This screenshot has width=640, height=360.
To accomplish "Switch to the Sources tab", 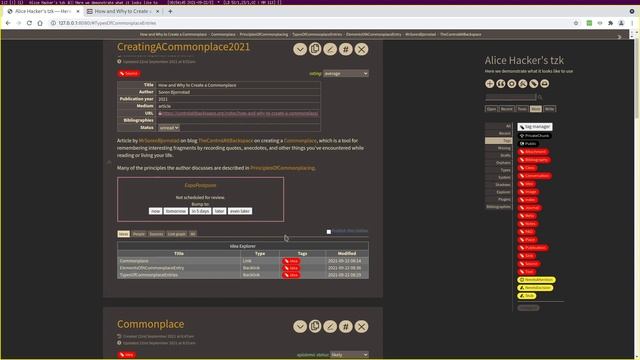I will click(156, 234).
